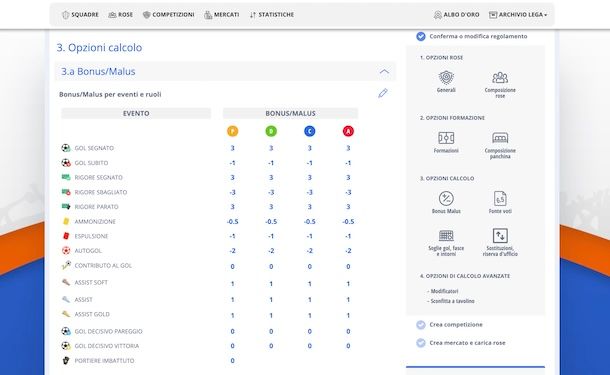The width and height of the screenshot is (610, 375).
Task: Open Composizione panchina bench icon
Action: coord(500,138)
